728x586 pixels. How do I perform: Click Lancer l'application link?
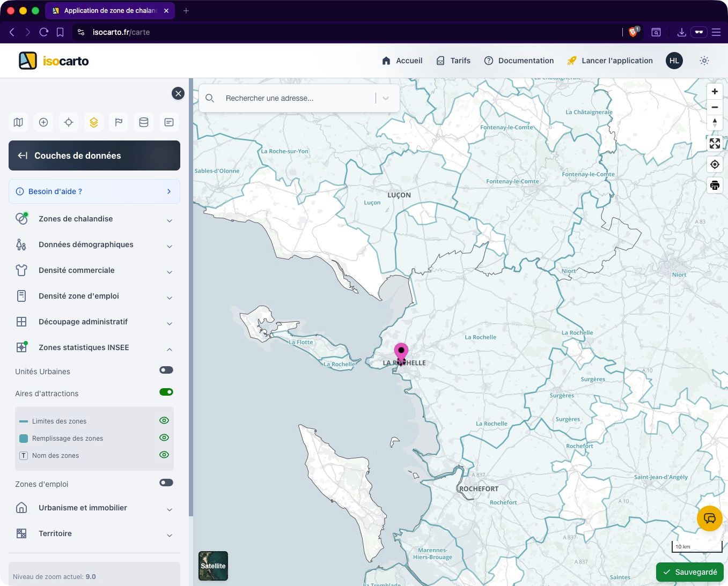point(610,61)
